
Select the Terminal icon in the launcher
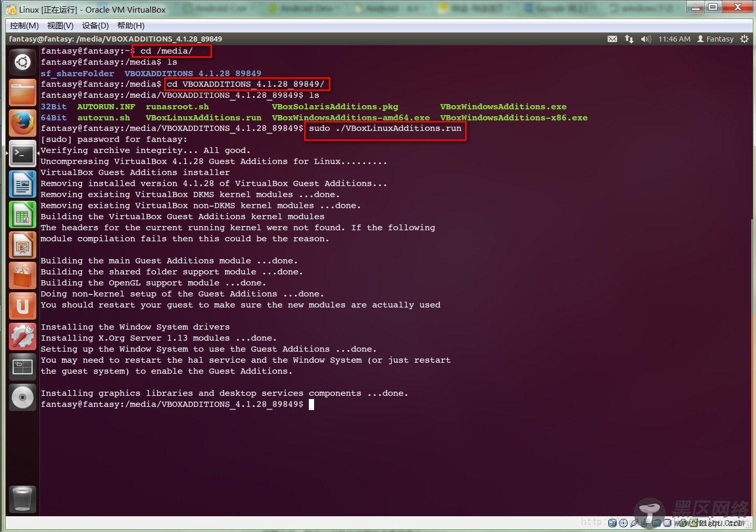(x=23, y=154)
